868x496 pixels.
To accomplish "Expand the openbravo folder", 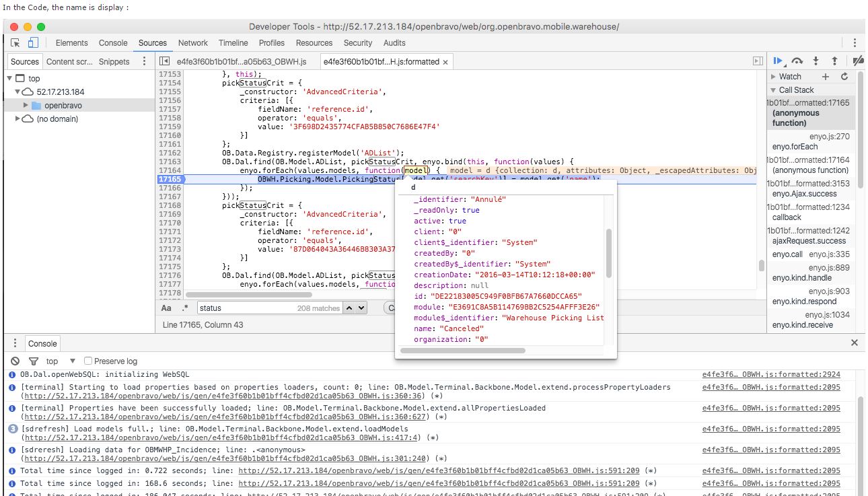I will click(x=26, y=106).
